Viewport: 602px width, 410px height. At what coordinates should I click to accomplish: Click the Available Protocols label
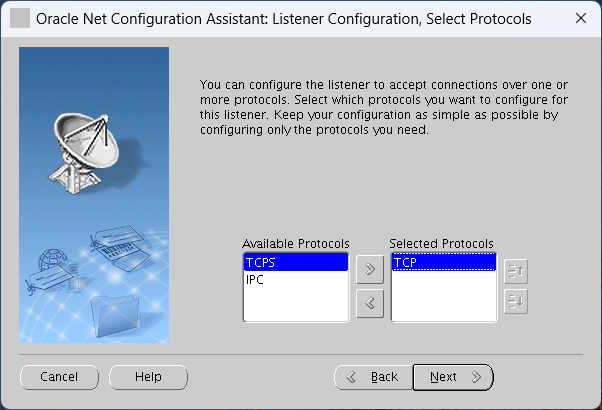coord(296,244)
